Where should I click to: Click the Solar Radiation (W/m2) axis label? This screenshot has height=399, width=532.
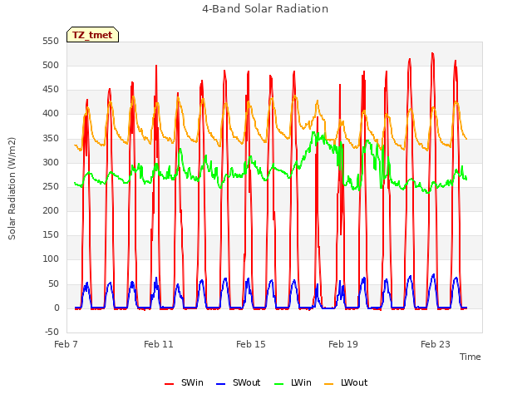12,189
